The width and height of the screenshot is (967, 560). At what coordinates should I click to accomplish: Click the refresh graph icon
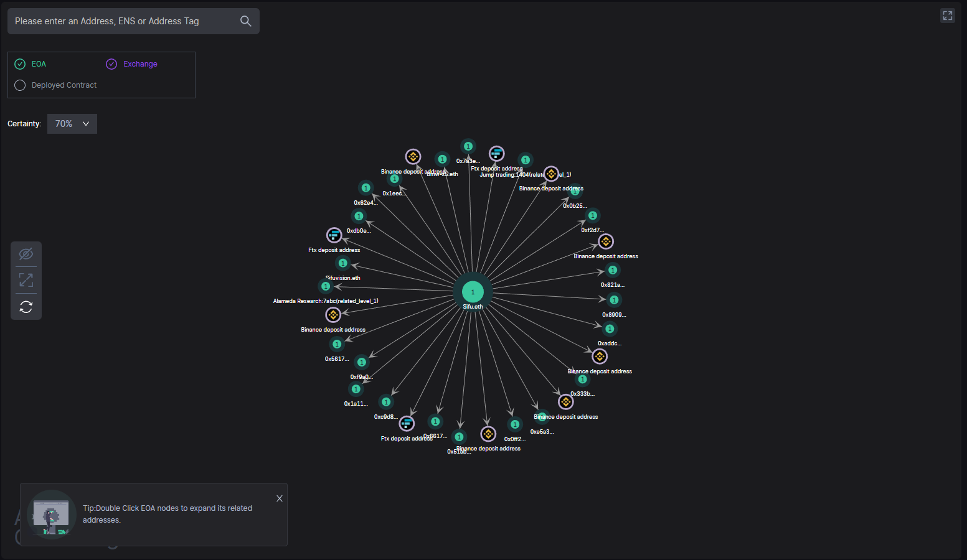click(26, 307)
